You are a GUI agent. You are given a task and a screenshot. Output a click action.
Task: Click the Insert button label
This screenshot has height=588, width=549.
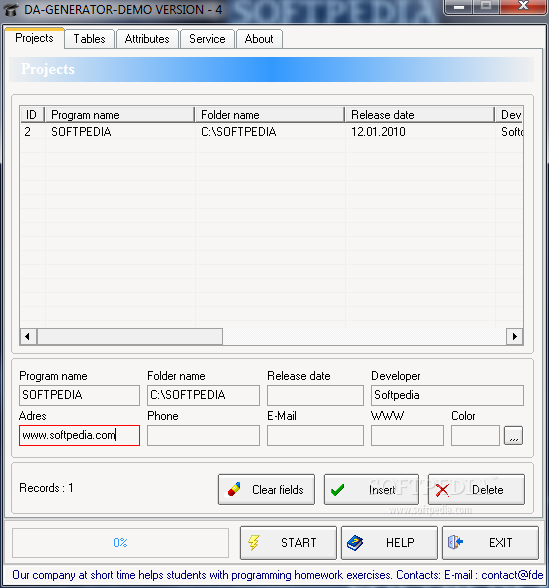coord(382,490)
